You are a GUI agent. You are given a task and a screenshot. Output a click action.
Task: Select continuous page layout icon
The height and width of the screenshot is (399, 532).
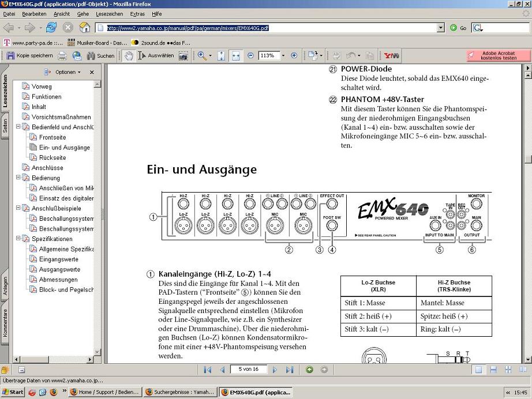coord(493,370)
